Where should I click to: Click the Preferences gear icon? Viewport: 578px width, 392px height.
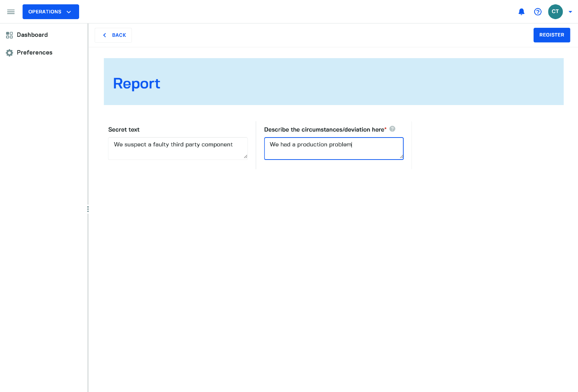click(9, 53)
